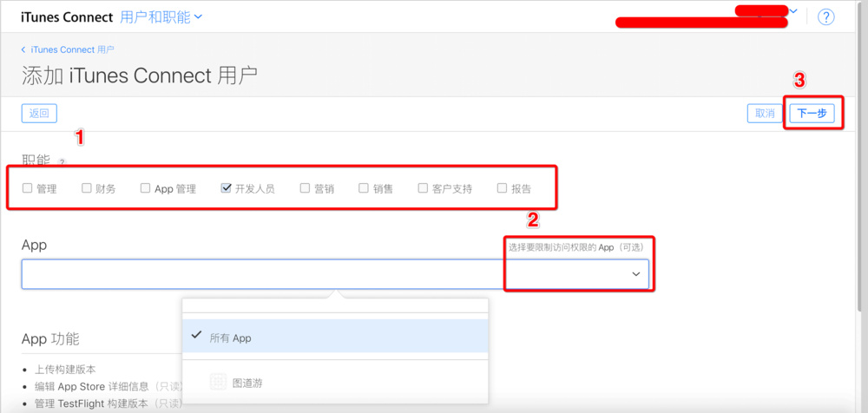868x413 pixels.
Task: Select the 销售 role checkbox
Action: coord(364,188)
